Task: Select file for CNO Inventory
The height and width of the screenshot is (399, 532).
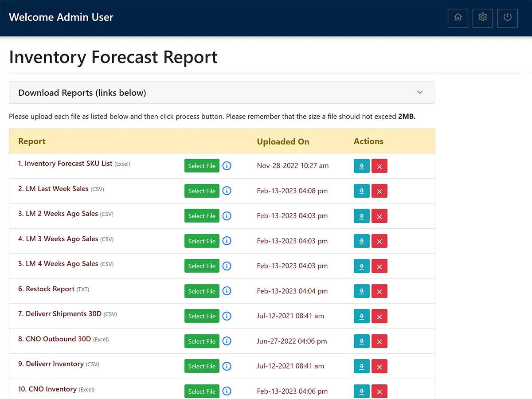Action: [x=202, y=391]
